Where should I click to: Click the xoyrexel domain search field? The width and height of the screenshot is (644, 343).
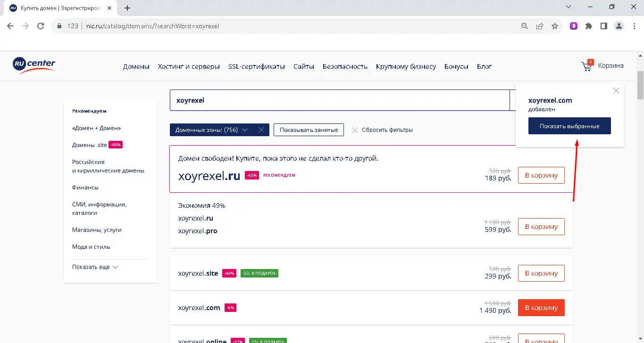[340, 100]
